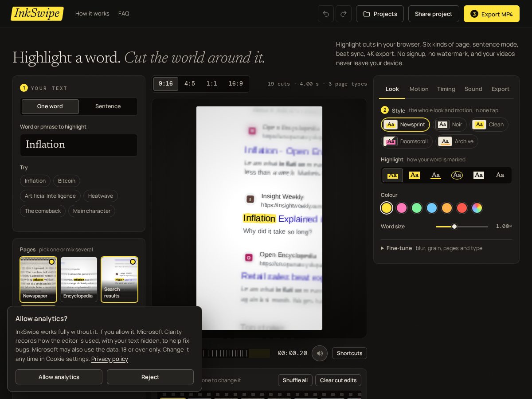Choose the yellow highlight colour

[x=387, y=208]
